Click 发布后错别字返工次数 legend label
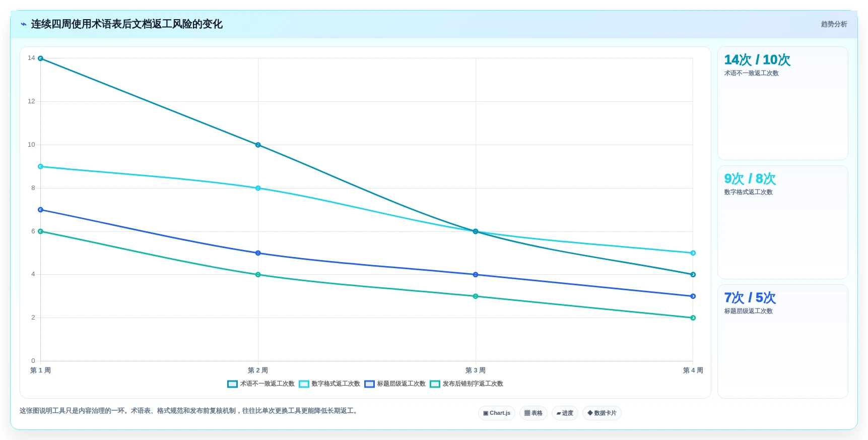The height and width of the screenshot is (440, 868). [473, 384]
